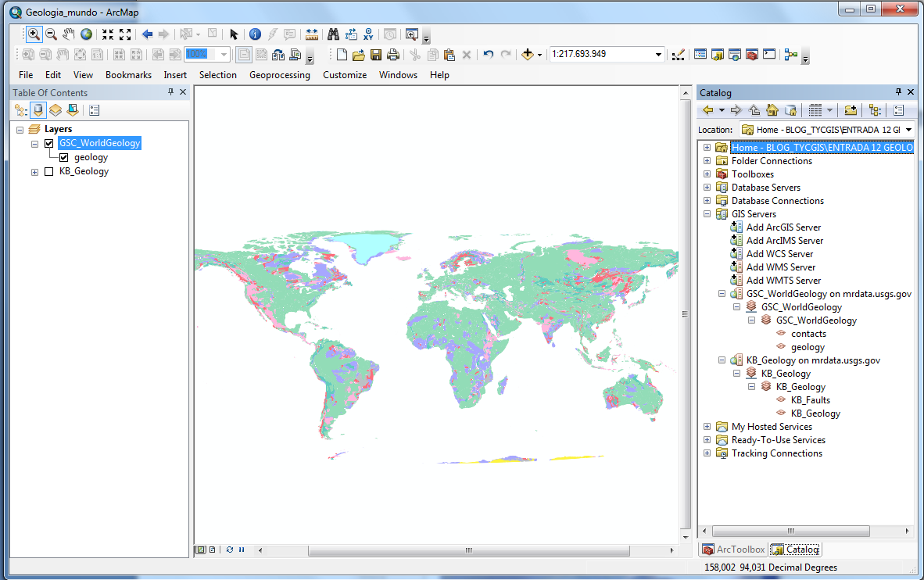Refresh the map display
Viewport: 924px width, 580px height.
tap(229, 550)
